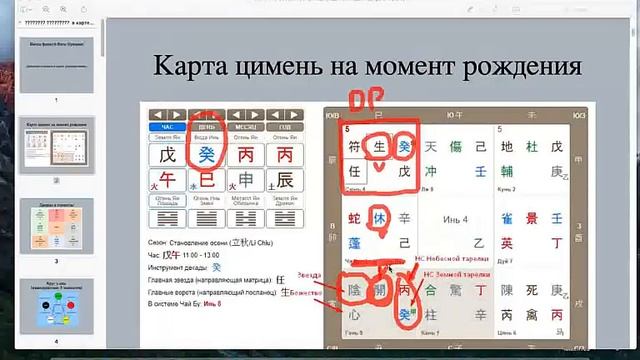Select the МЕСЯЦ tab
Viewport: 640px width, 360px height.
point(246,127)
